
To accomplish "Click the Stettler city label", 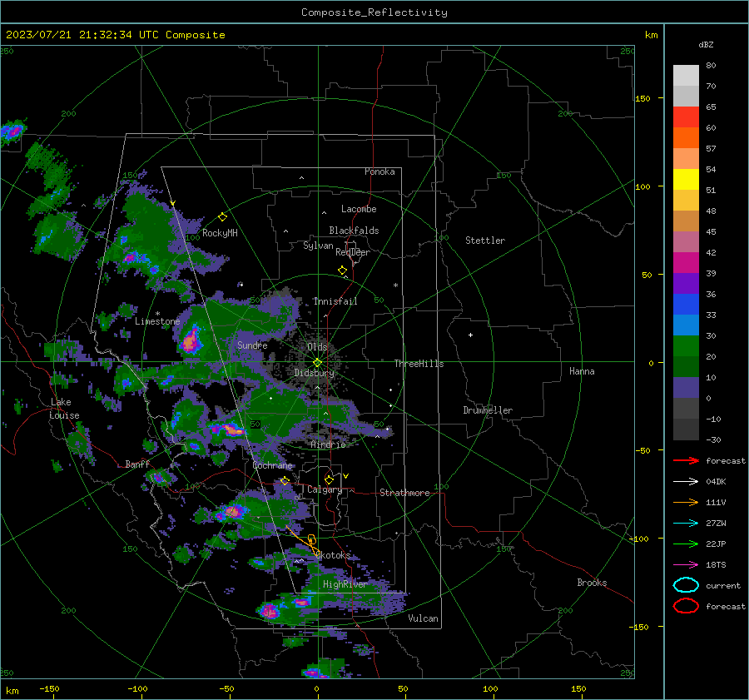I will pyautogui.click(x=485, y=241).
